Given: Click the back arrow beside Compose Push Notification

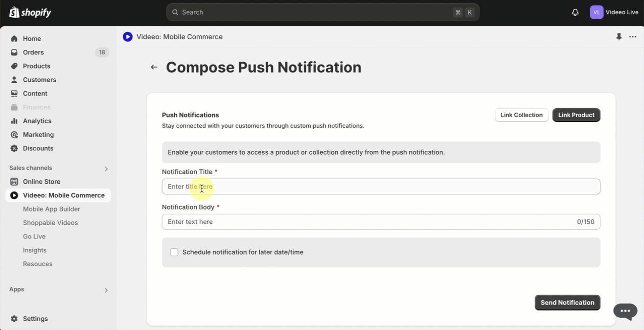Looking at the screenshot, I should pyautogui.click(x=154, y=67).
